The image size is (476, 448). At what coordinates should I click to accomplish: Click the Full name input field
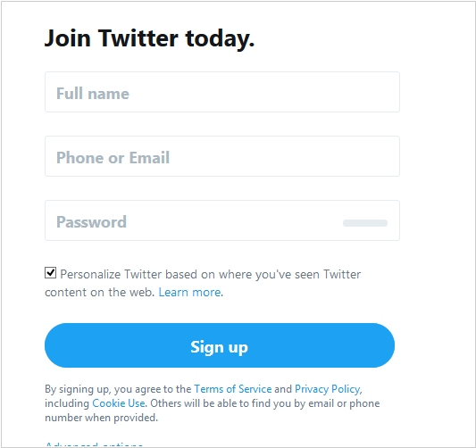[222, 92]
